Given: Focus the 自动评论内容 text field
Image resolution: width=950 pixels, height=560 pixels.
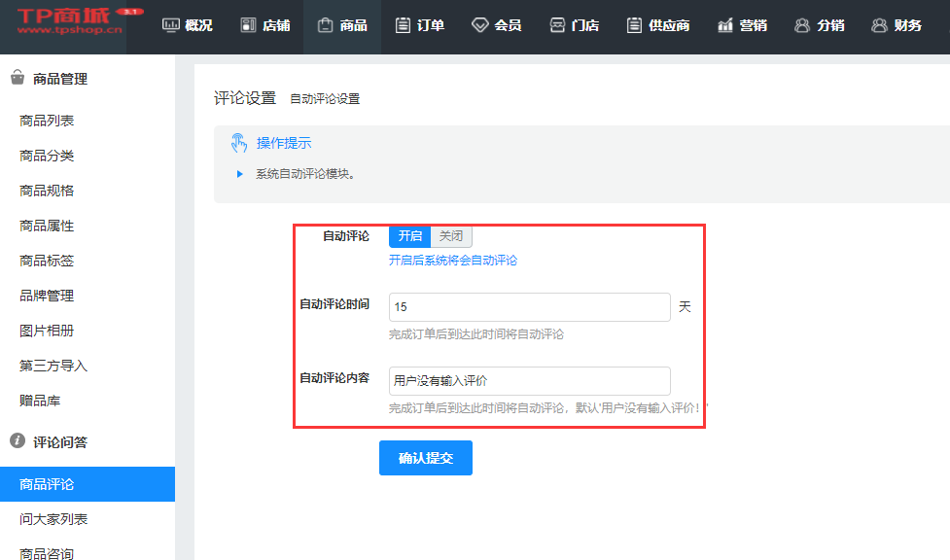Looking at the screenshot, I should (x=529, y=381).
